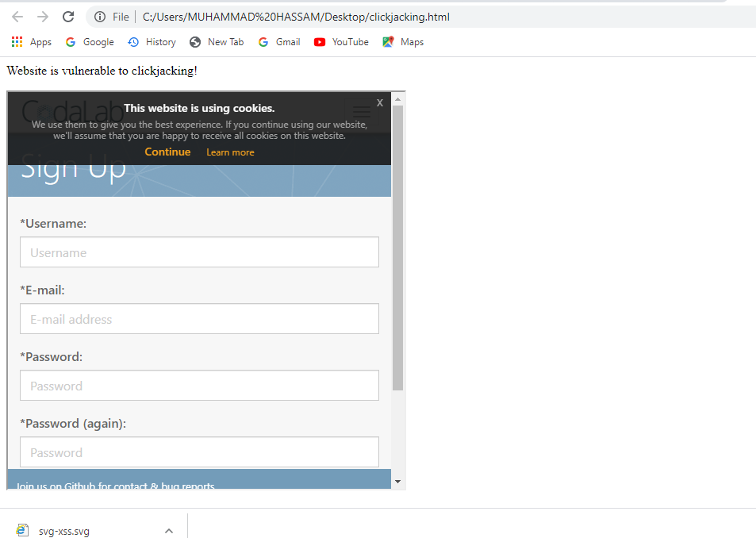Click the browser back arrow
The height and width of the screenshot is (538, 756).
[x=17, y=17]
